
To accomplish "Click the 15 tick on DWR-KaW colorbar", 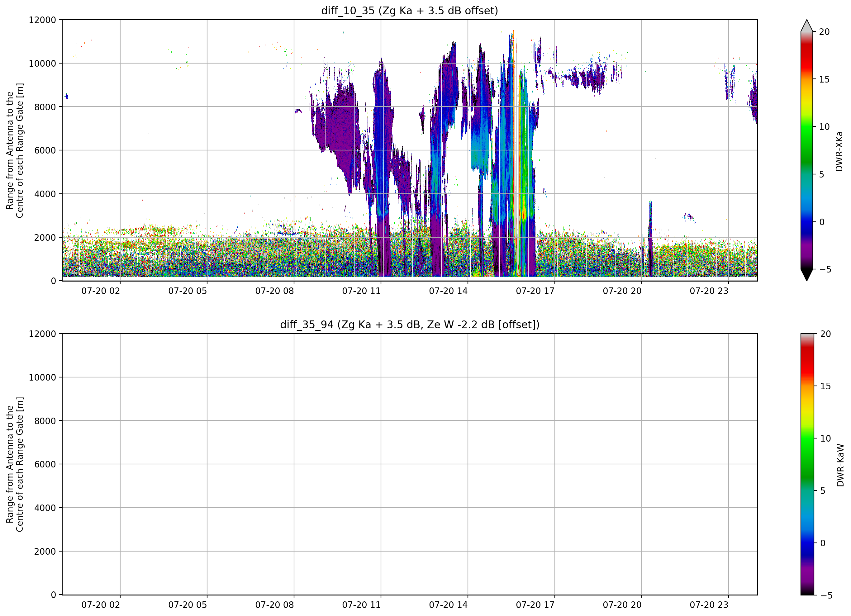I will point(825,386).
